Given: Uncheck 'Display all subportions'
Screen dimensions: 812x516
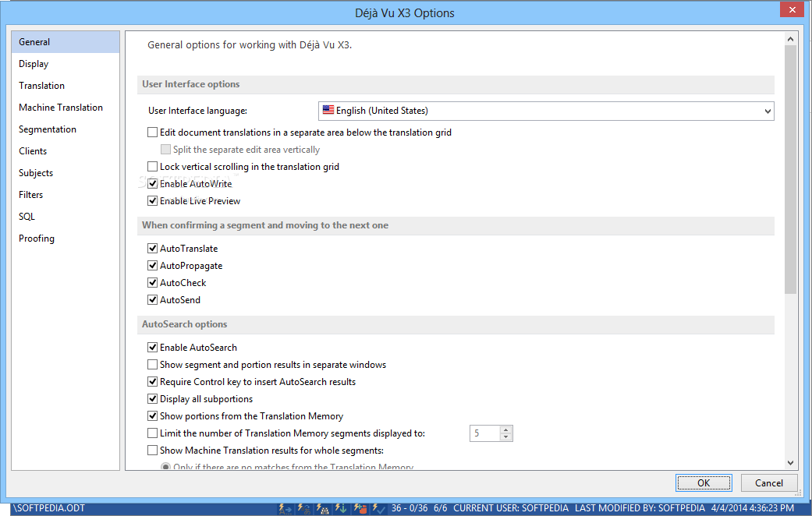Looking at the screenshot, I should point(152,399).
